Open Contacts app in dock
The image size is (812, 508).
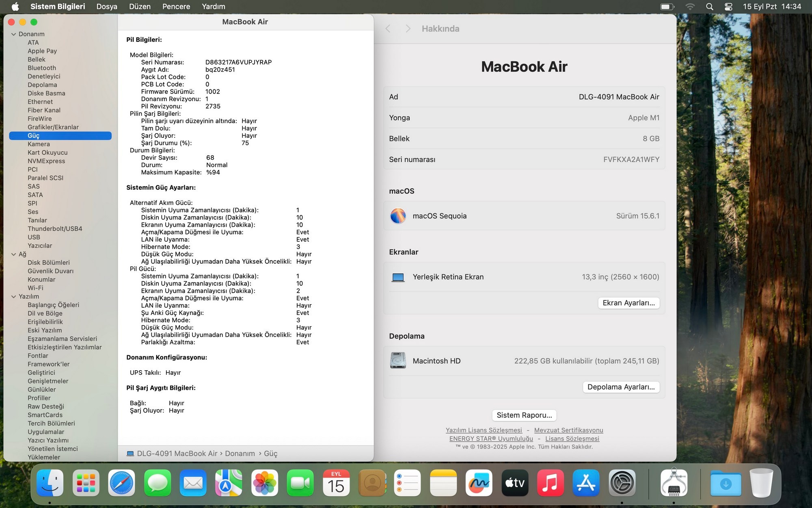click(371, 483)
